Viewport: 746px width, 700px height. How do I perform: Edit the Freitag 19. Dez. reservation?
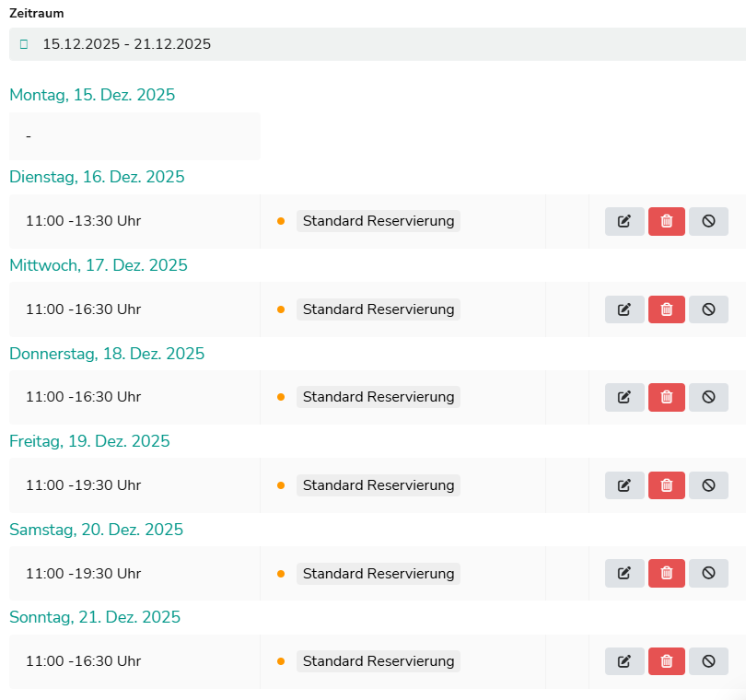coord(624,485)
